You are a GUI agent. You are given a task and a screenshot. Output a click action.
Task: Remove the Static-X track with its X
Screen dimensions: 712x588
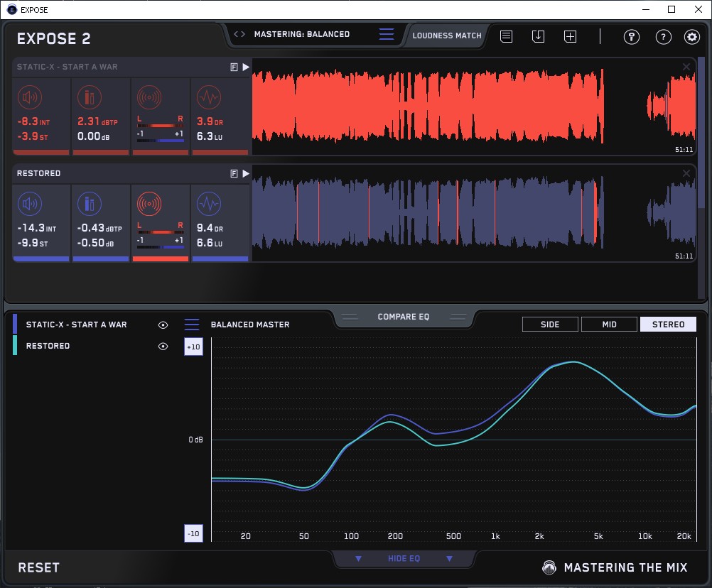tap(686, 67)
